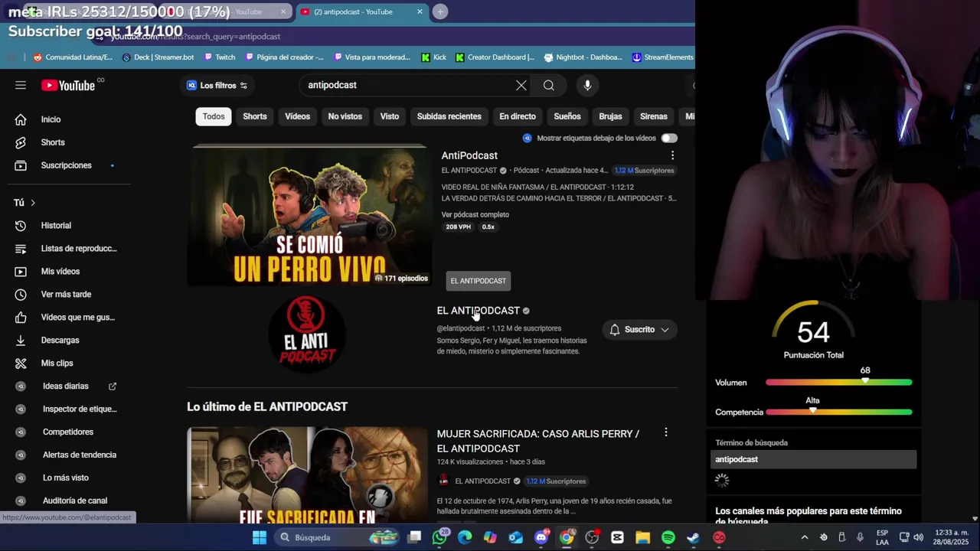Go to Inicio in sidebar
Viewport: 980px width, 551px height.
point(51,119)
